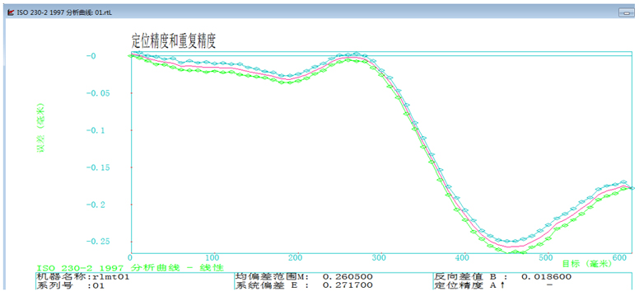Click the serial number field '系列号 :01'
Image resolution: width=644 pixels, height=301 pixels.
(x=71, y=285)
